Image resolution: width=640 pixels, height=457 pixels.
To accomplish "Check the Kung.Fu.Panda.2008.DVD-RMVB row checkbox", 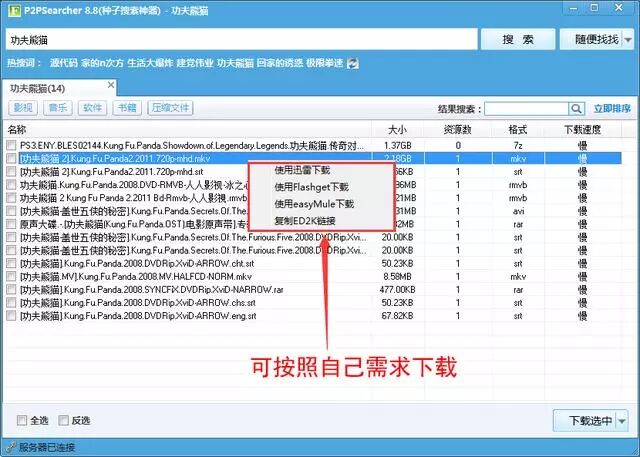I will [x=11, y=185].
